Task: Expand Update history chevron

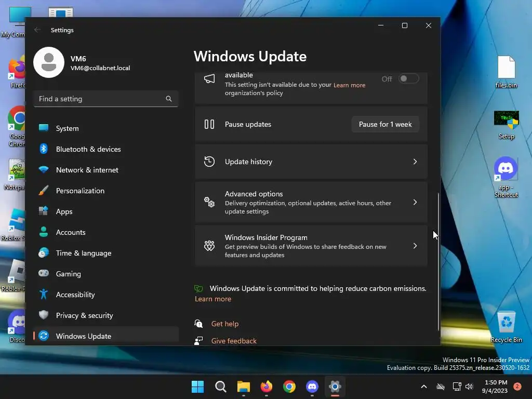Action: click(415, 162)
